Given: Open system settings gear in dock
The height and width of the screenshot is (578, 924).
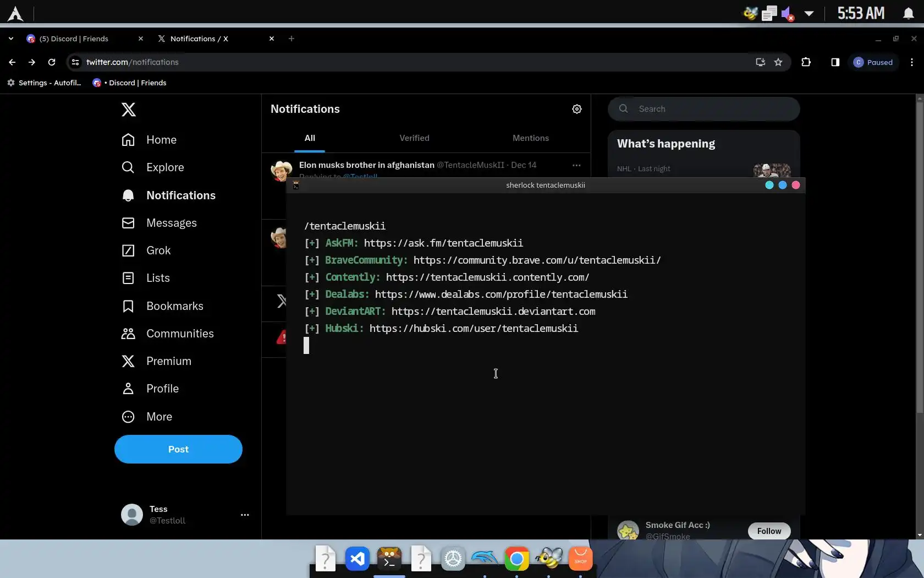Looking at the screenshot, I should (453, 559).
